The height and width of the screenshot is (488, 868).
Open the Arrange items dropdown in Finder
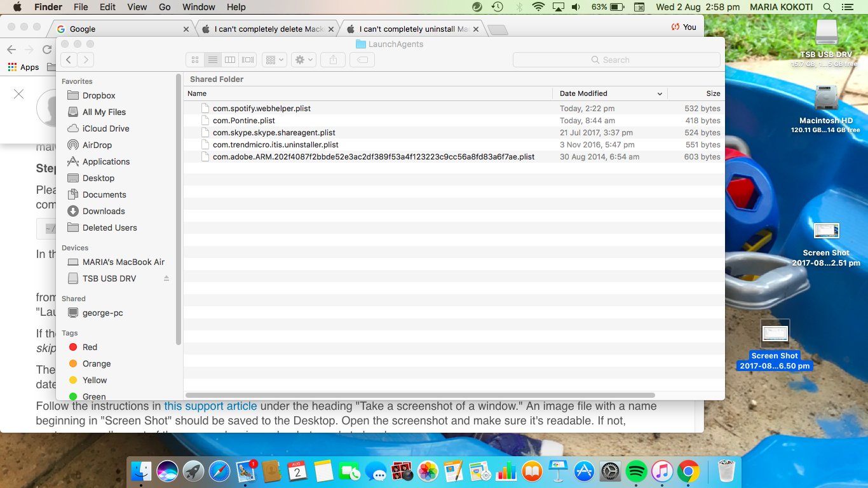click(275, 60)
